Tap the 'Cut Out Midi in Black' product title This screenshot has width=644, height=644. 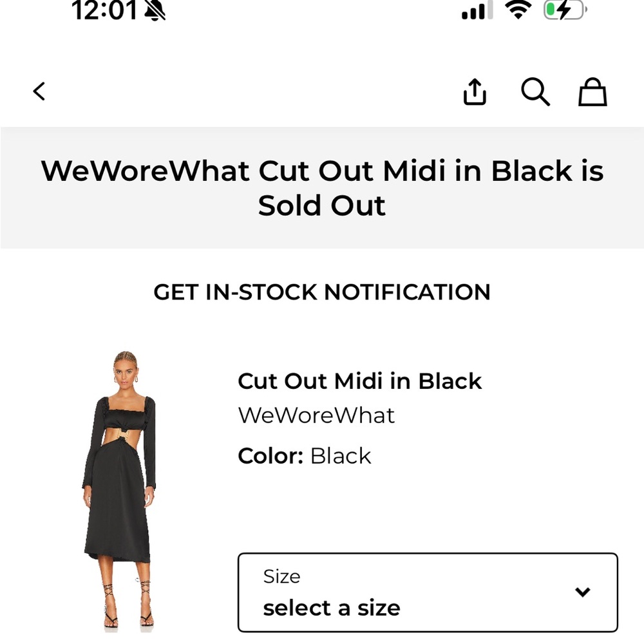pyautogui.click(x=360, y=381)
